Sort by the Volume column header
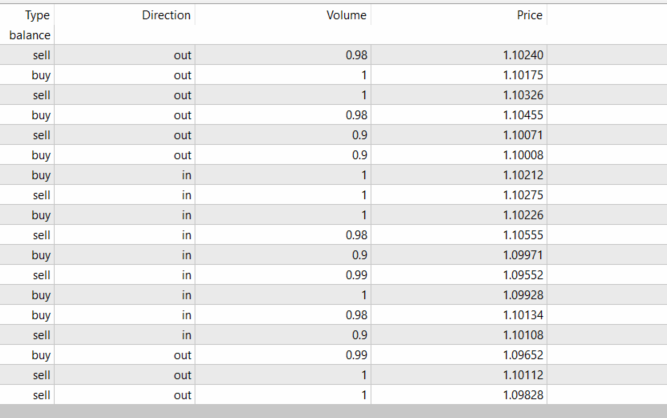This screenshot has height=418, width=667. 346,15
